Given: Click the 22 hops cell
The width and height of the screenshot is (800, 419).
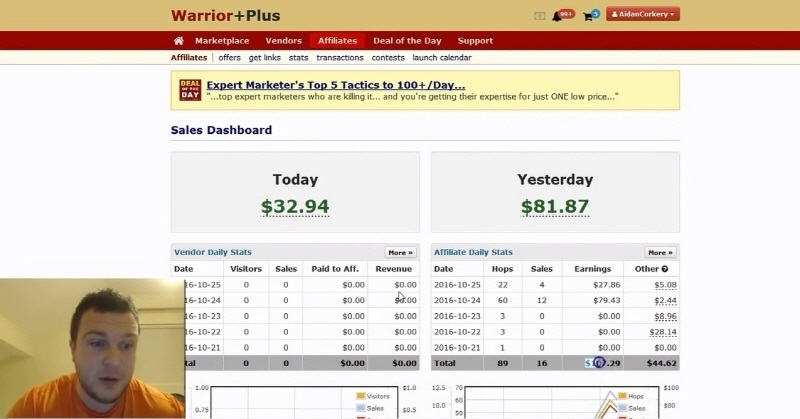Looking at the screenshot, I should pyautogui.click(x=503, y=285).
